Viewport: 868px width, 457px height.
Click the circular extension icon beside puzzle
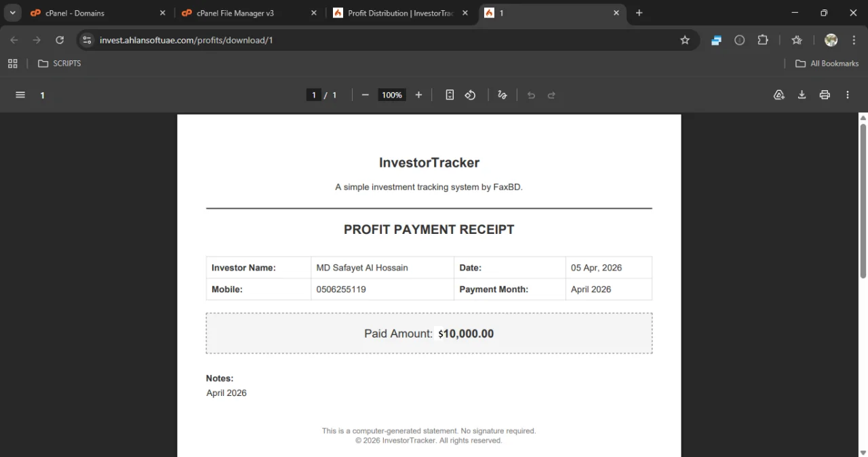[740, 40]
